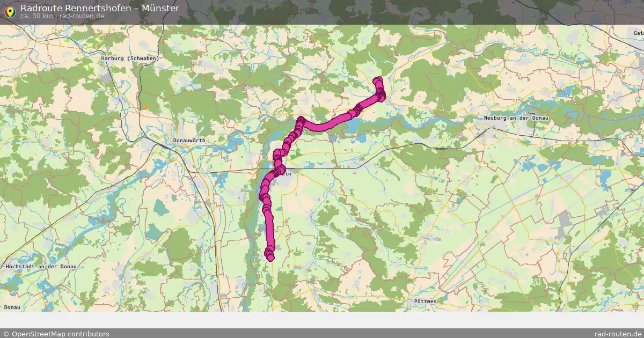The image size is (644, 338).
Task: Click the map pin logo icon
Action: coord(10,12)
